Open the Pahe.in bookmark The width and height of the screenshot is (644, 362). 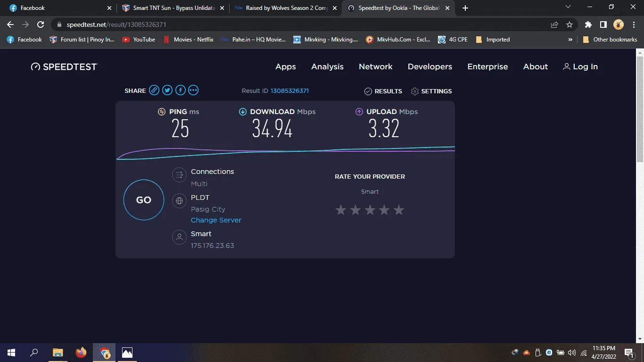(253, 40)
